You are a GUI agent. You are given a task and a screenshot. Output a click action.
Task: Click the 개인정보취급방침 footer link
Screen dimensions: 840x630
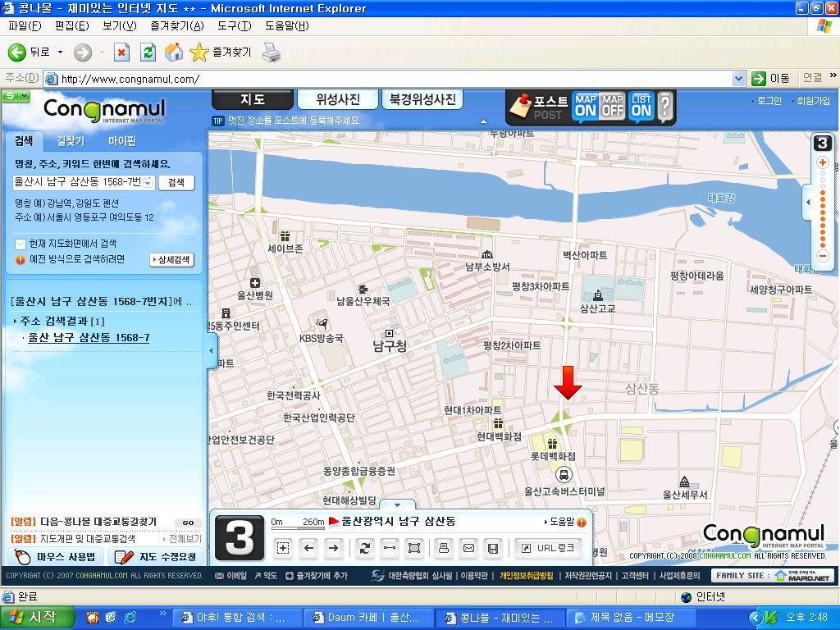pyautogui.click(x=526, y=575)
